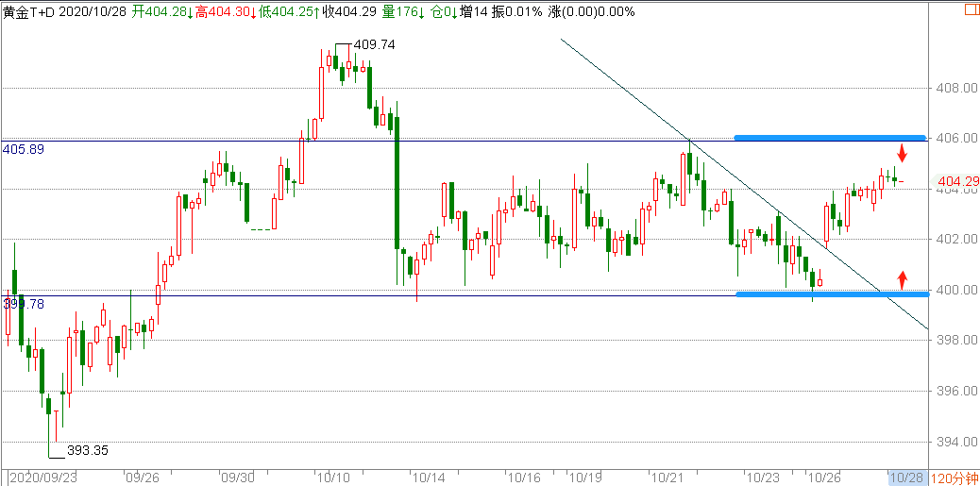Click the 10/14 date axis label

pos(427,478)
